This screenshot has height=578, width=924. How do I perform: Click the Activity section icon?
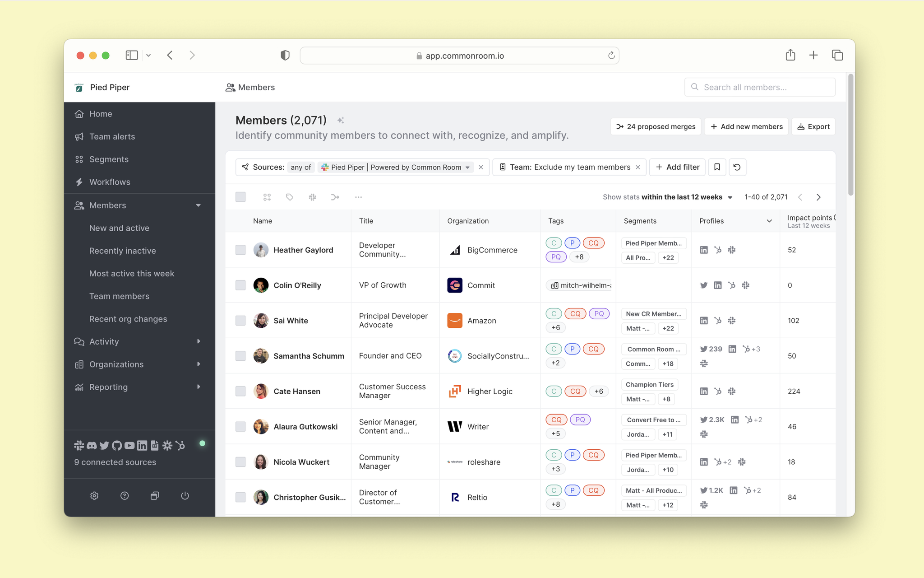79,341
